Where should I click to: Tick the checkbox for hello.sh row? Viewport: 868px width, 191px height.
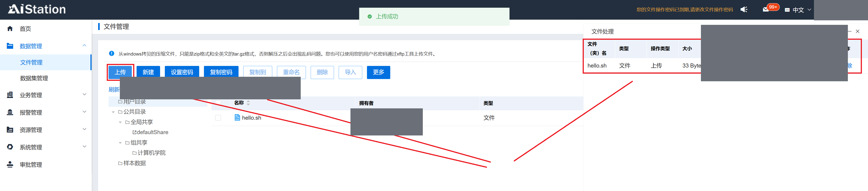point(218,118)
